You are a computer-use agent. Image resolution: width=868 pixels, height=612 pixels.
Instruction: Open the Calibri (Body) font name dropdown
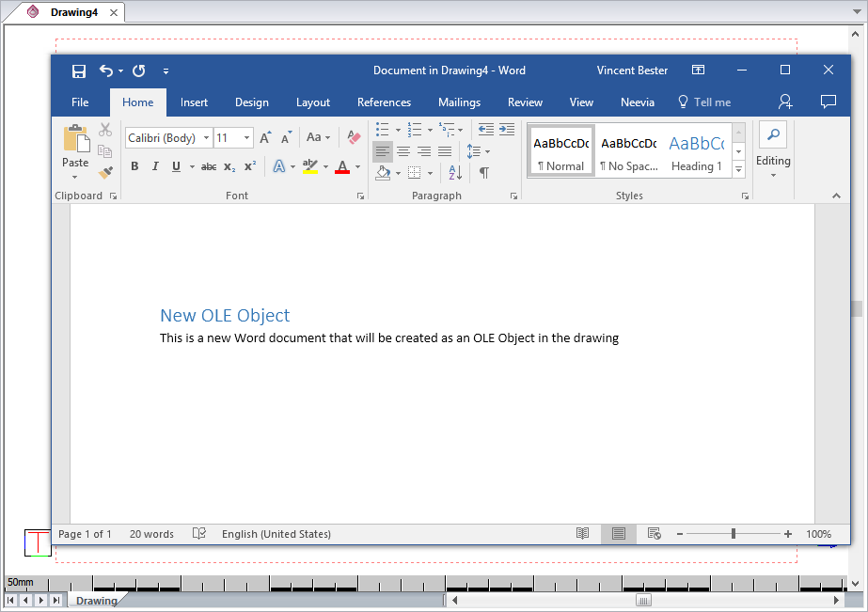point(206,138)
